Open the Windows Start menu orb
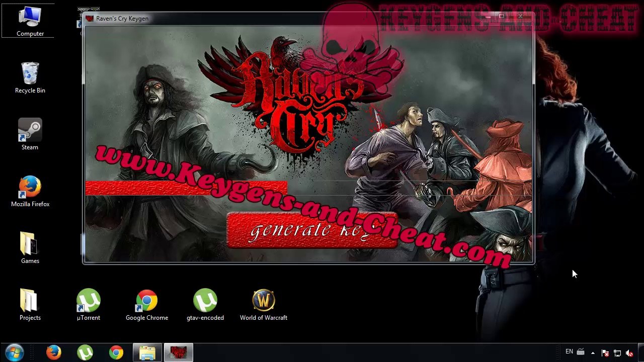This screenshot has height=362, width=644. 14,352
